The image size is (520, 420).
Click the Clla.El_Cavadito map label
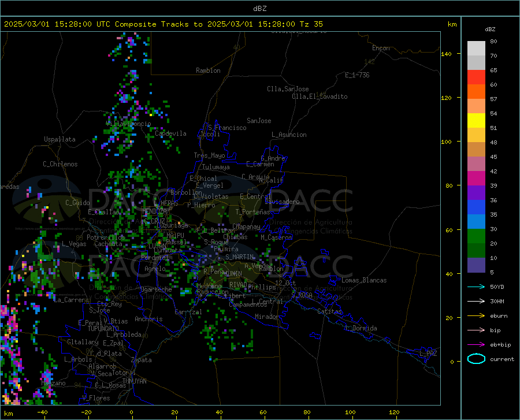(x=320, y=96)
